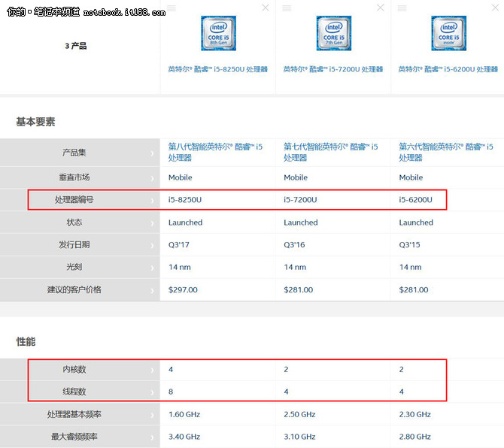Image resolution: width=504 pixels, height=448 pixels.
Task: Grab the drag handle icon above i5-8250U
Action: click(x=172, y=8)
